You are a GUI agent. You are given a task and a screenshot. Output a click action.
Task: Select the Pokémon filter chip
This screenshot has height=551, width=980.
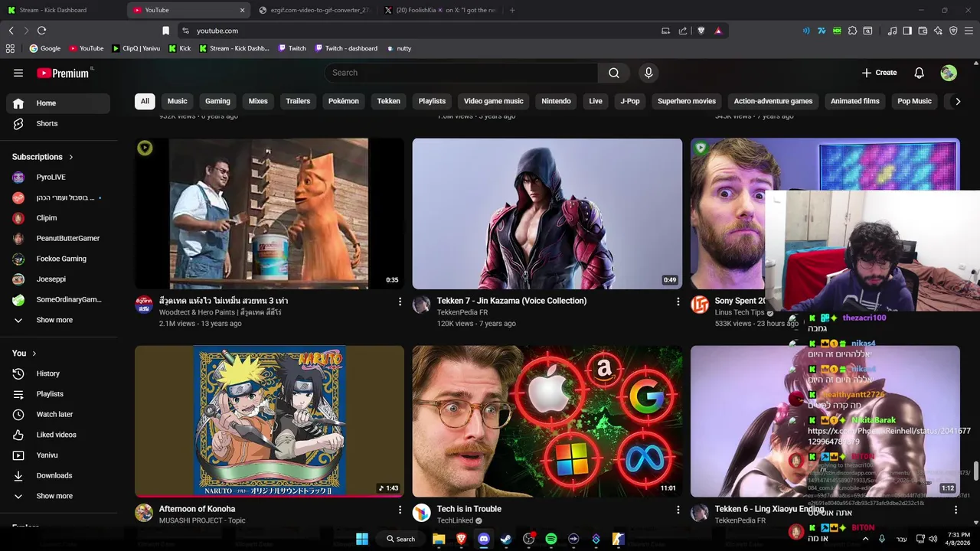pyautogui.click(x=344, y=101)
